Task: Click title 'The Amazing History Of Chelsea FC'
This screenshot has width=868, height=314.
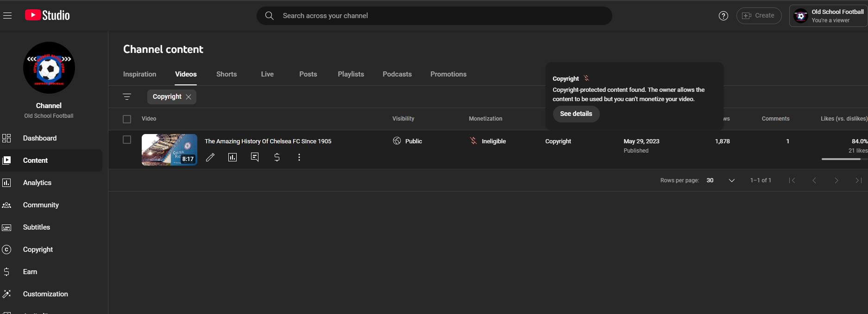Action: click(268, 141)
